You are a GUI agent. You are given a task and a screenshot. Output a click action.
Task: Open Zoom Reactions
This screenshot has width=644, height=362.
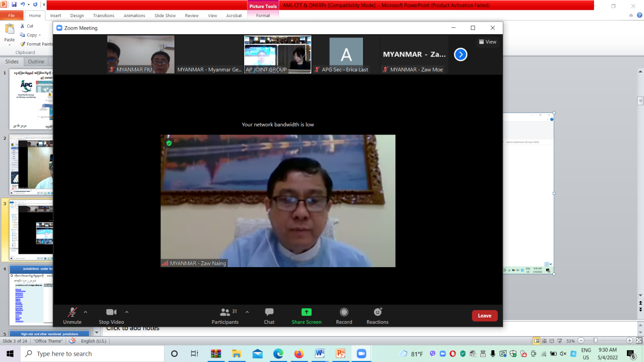click(x=377, y=316)
